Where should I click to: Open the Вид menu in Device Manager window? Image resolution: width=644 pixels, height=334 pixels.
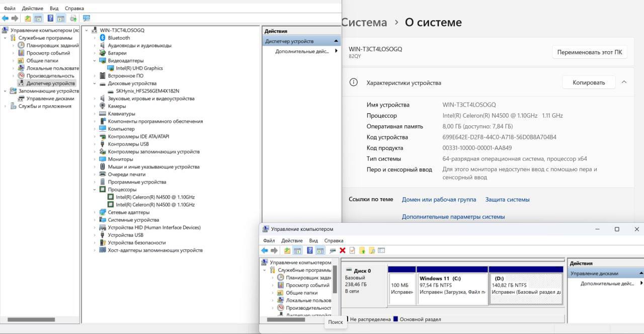click(x=54, y=9)
